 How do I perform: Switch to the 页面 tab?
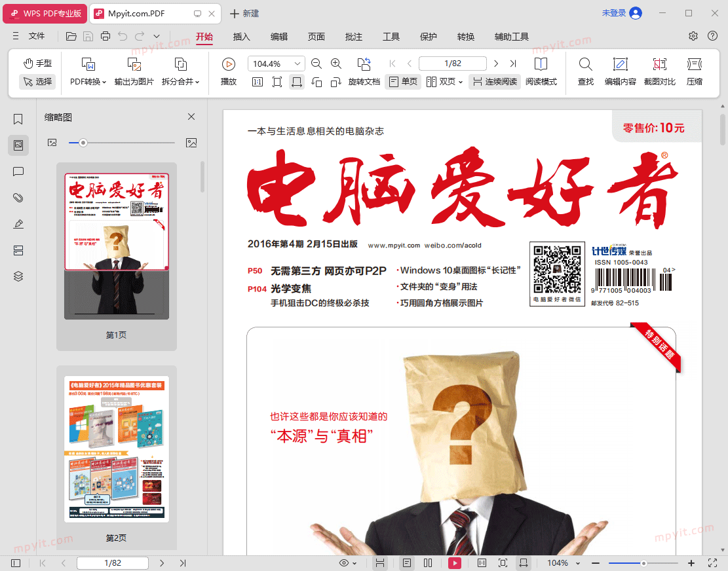coord(316,37)
